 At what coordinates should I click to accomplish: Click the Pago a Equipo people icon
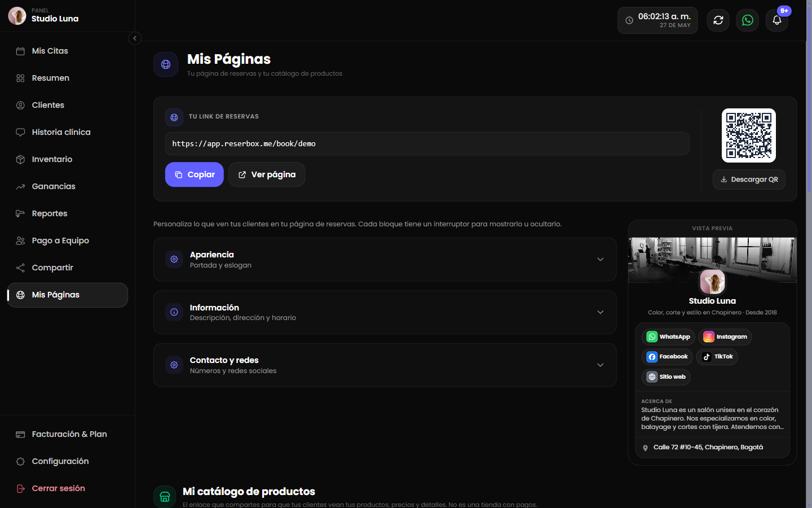click(x=20, y=240)
